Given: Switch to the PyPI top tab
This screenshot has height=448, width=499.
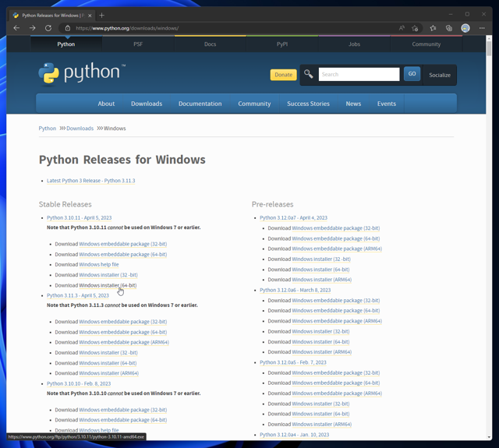Looking at the screenshot, I should click(x=282, y=44).
